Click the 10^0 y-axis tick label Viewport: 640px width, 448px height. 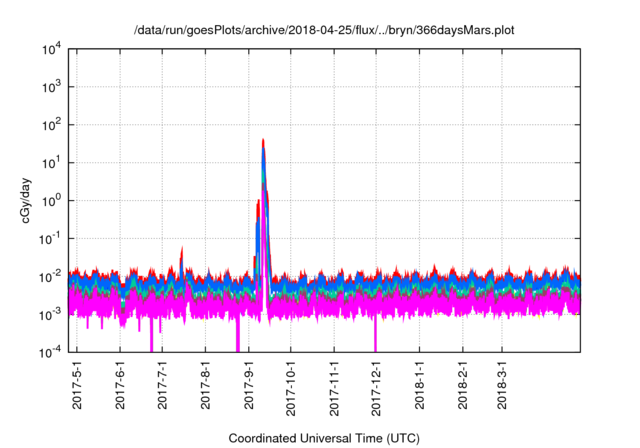[51, 201]
